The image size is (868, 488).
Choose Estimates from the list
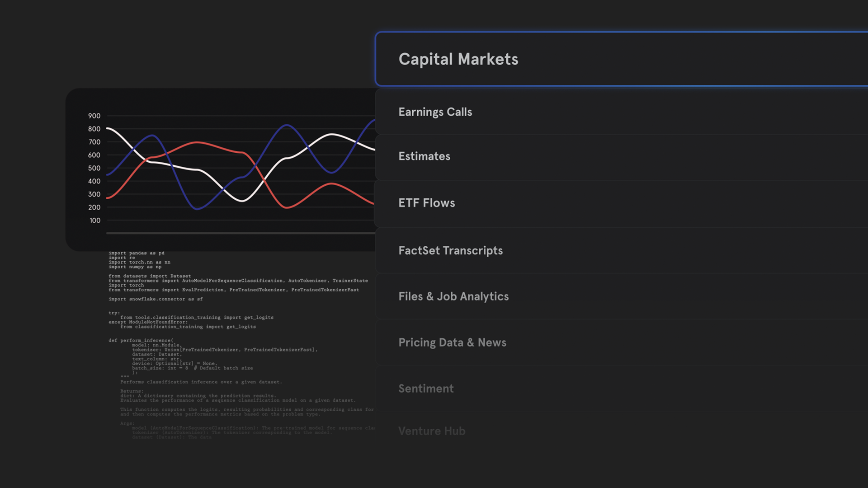click(622, 156)
